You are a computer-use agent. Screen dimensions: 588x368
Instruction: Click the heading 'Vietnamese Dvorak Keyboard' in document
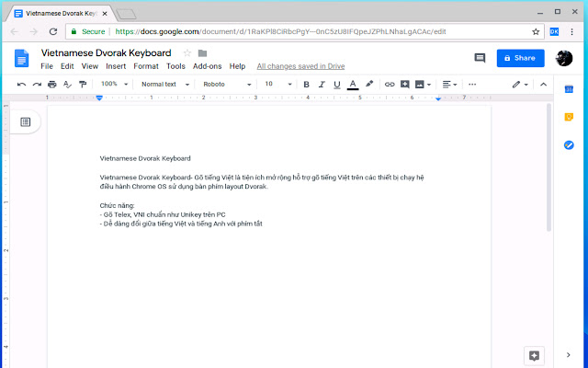click(145, 158)
